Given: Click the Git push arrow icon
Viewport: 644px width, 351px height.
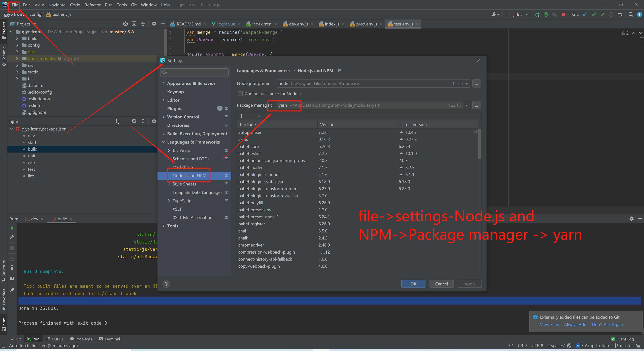Looking at the screenshot, I should [x=602, y=14].
